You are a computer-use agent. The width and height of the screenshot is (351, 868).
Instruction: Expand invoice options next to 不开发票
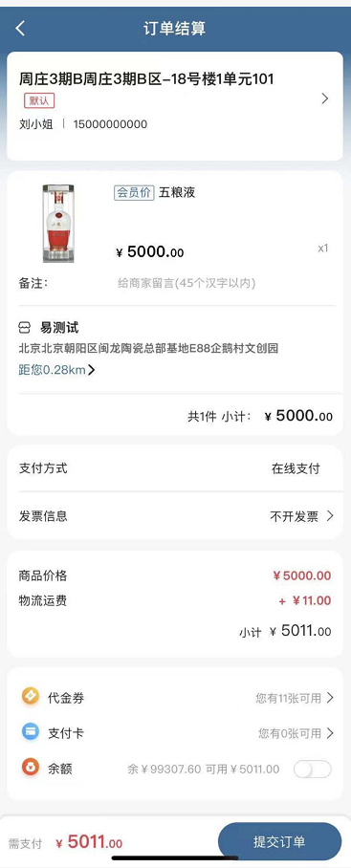pos(330,516)
